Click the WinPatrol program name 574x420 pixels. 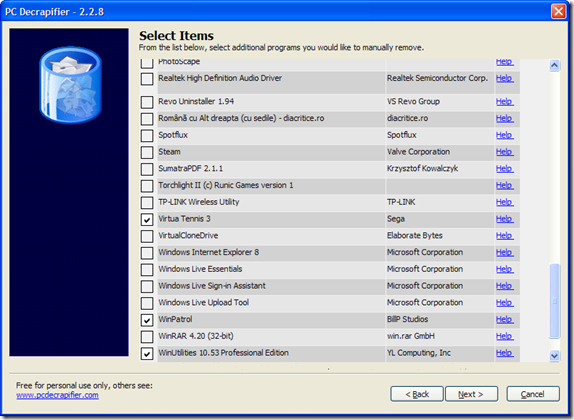tap(175, 319)
